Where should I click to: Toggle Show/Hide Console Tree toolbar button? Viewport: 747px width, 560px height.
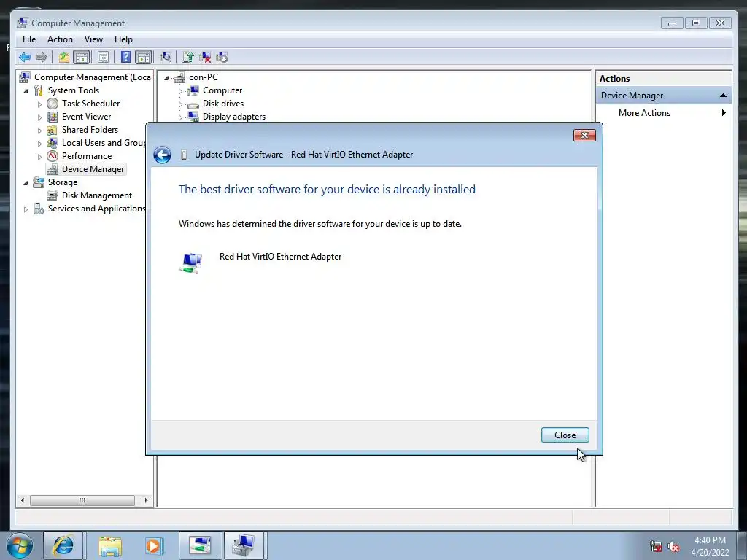pyautogui.click(x=82, y=58)
